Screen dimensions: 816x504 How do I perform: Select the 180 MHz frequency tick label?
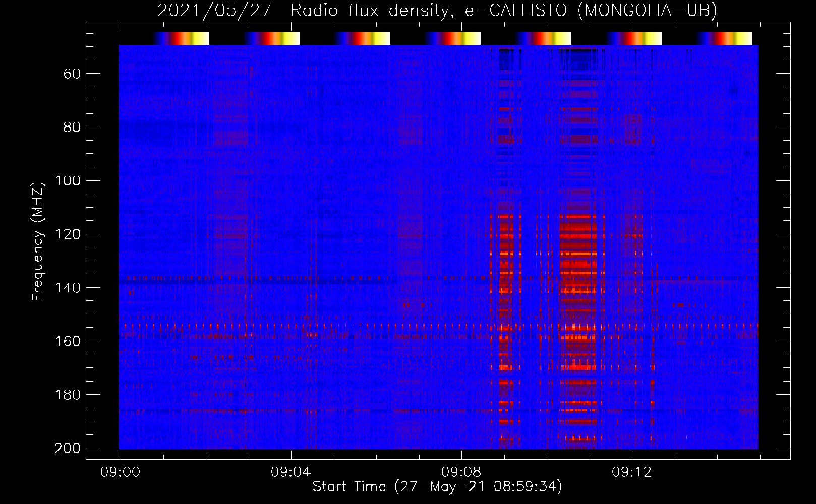[68, 394]
